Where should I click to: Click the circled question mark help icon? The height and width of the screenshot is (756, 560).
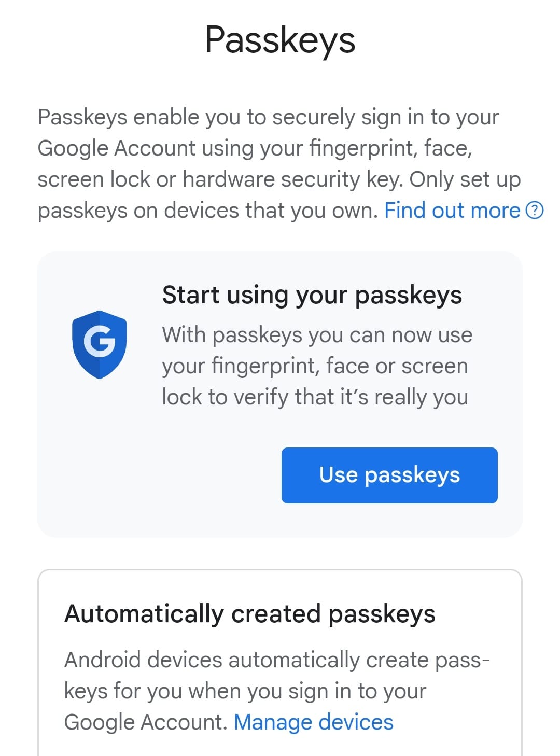tap(535, 211)
